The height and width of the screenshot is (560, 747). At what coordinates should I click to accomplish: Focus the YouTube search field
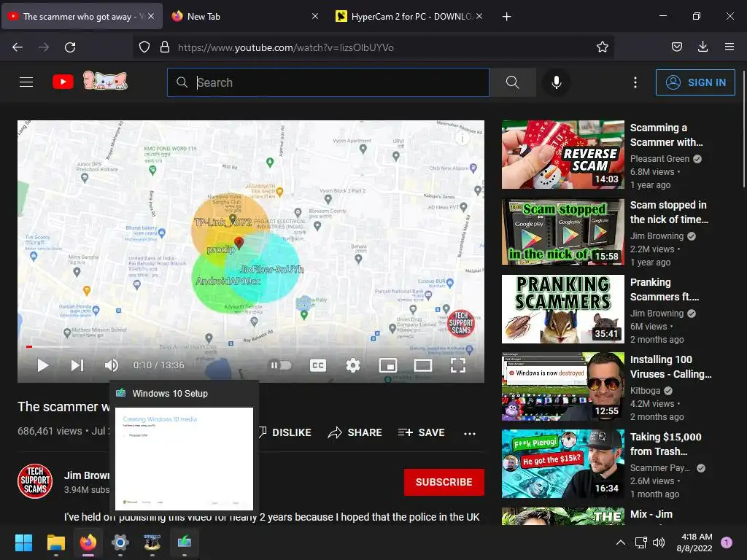(x=328, y=82)
